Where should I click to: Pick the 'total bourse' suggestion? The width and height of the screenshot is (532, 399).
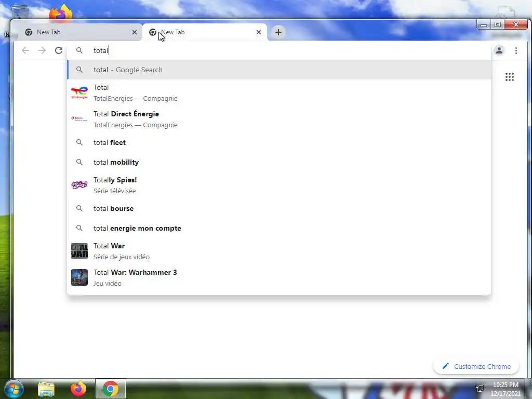click(279, 208)
